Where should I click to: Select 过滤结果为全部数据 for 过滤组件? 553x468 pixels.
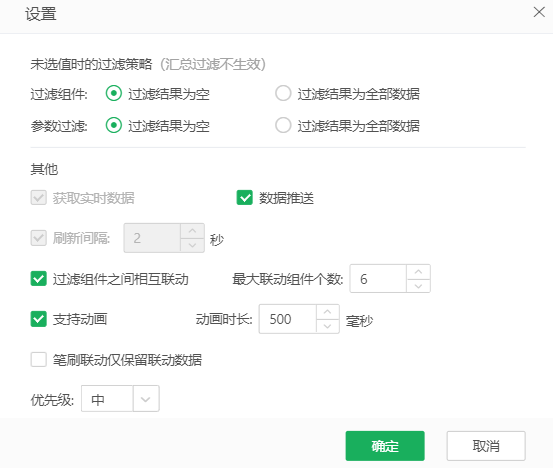(x=283, y=93)
